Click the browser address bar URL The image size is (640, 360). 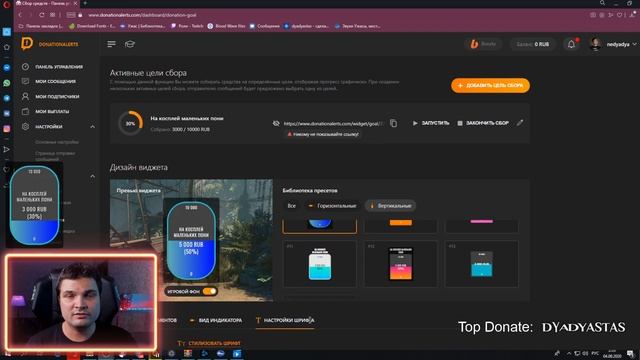142,15
